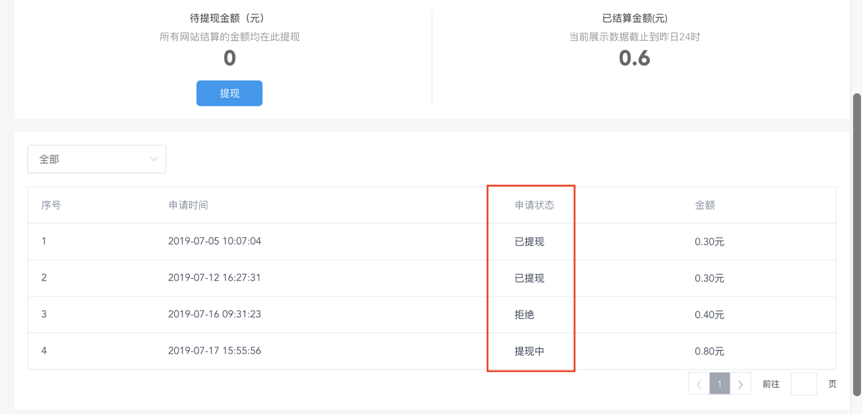Screen dimensions: 862x414
Task: Click the 拒绝 status in row 3
Action: 524,314
